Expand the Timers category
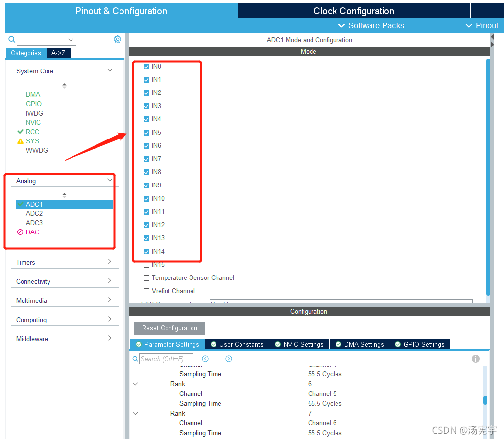The width and height of the screenshot is (504, 439). (110, 262)
